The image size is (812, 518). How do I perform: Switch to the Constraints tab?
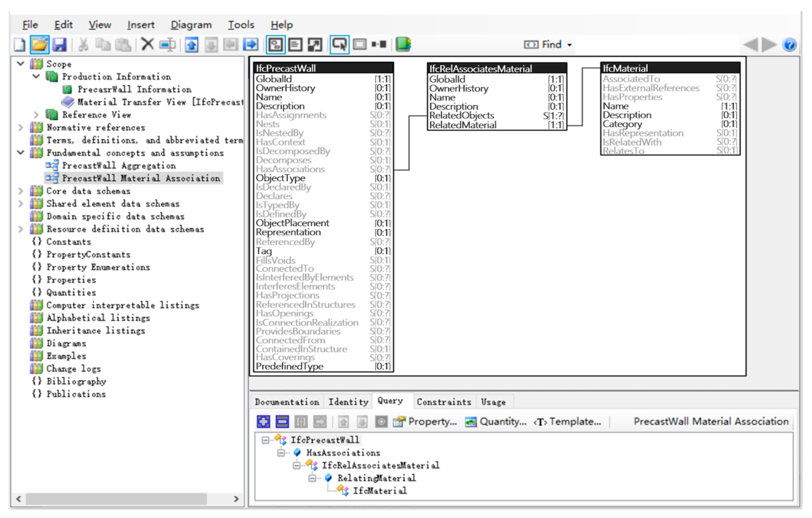coord(444,401)
